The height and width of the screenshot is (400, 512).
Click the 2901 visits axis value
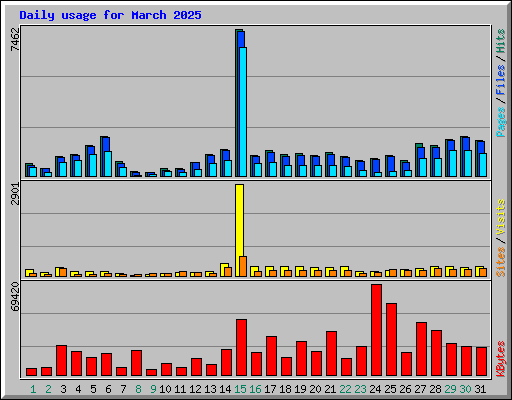click(15, 194)
